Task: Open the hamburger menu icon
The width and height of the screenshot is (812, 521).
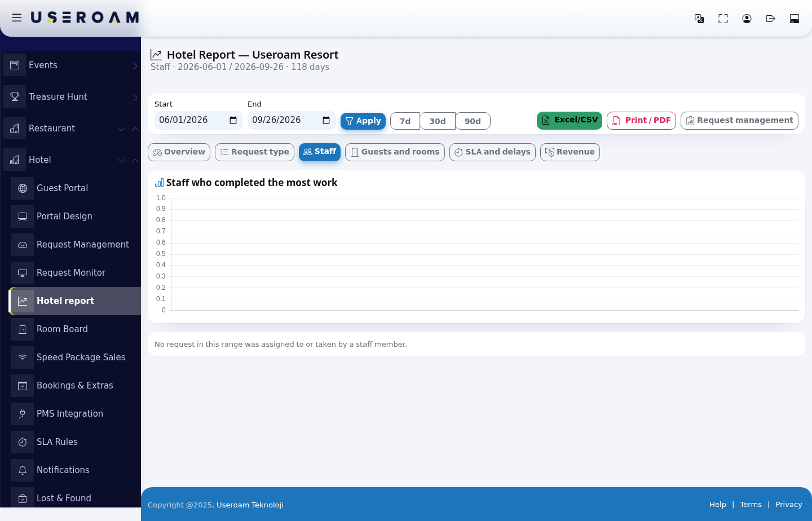Action: click(x=17, y=17)
